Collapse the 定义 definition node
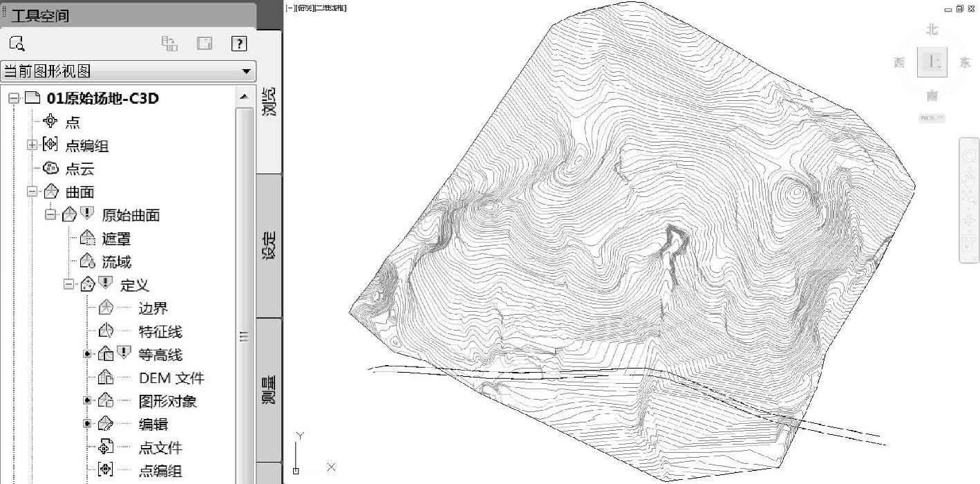Viewport: 980px width, 484px height. 69,284
